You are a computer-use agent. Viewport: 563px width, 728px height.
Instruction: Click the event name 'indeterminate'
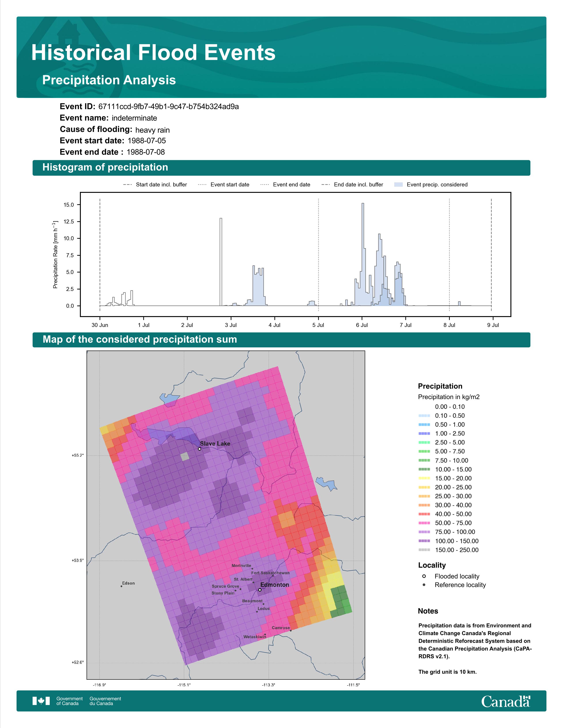click(x=134, y=118)
